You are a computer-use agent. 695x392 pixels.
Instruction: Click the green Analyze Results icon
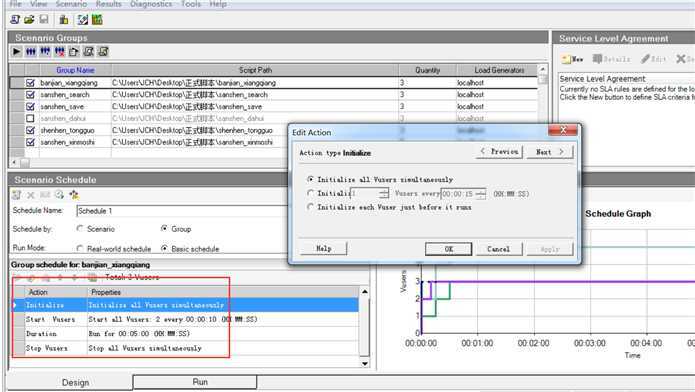(97, 20)
